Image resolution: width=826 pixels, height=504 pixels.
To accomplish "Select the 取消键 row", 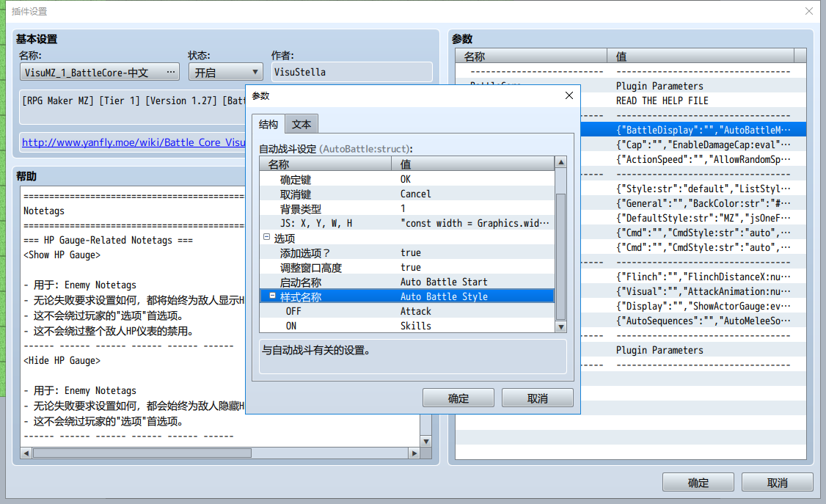I will [406, 194].
